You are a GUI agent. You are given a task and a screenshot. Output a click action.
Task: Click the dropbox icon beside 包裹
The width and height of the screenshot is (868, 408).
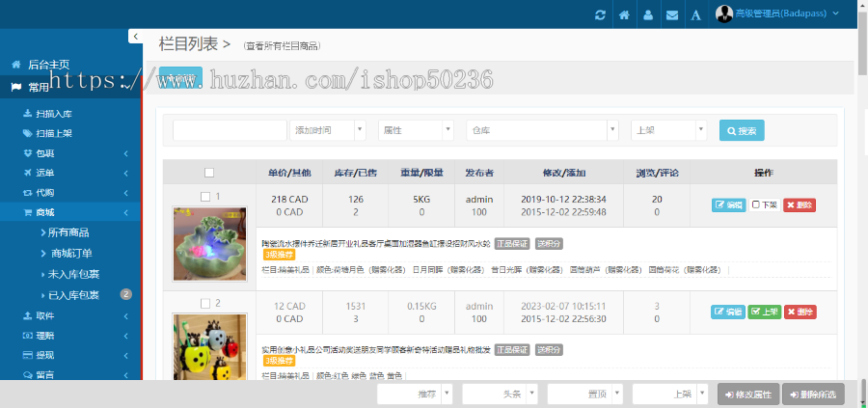[x=27, y=152]
